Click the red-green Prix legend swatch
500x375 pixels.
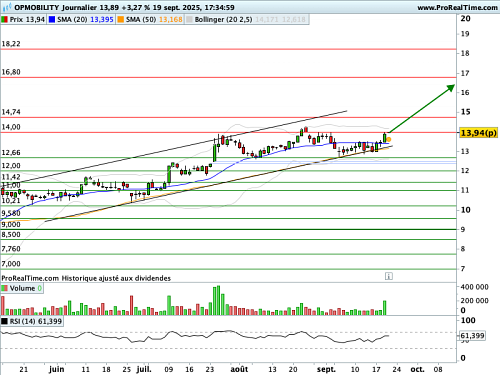coord(5,20)
